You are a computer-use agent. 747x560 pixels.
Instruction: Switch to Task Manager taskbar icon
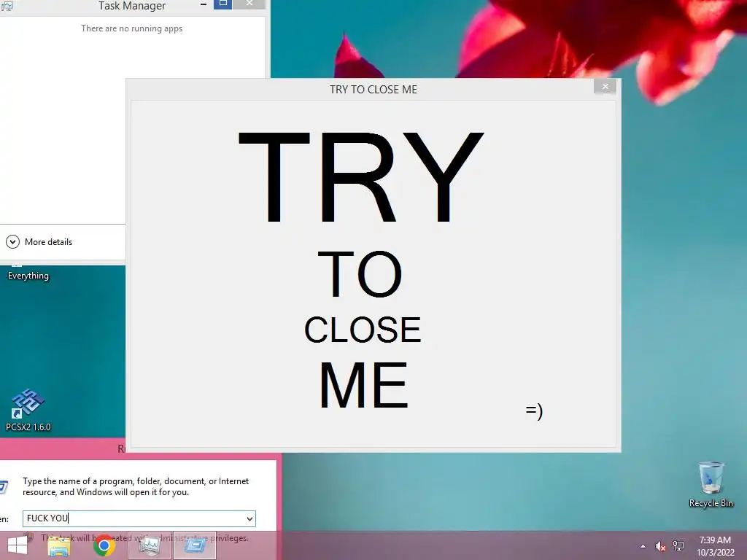tap(150, 545)
